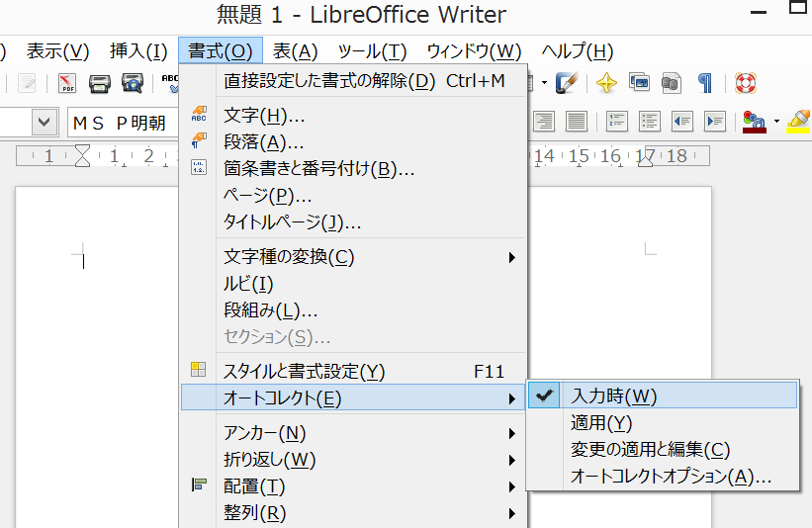Image resolution: width=812 pixels, height=528 pixels.
Task: Select 段落(A)... menu entry
Action: click(x=353, y=141)
